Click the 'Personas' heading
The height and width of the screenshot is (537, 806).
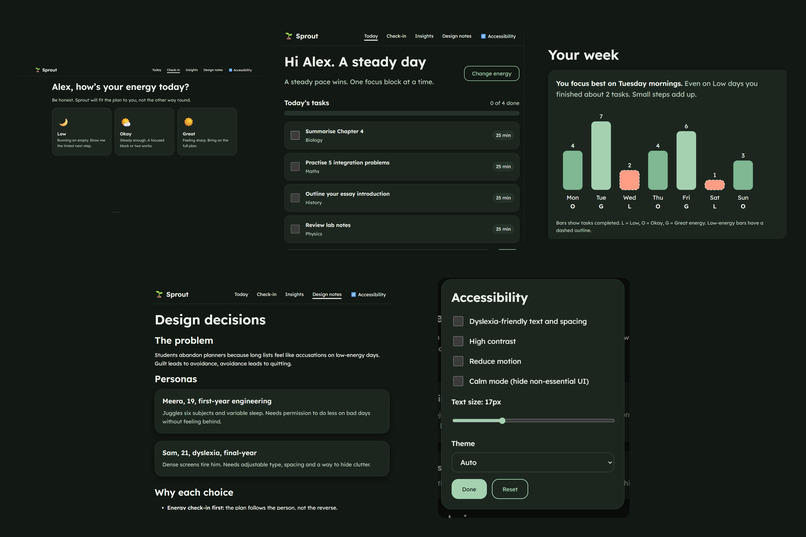pyautogui.click(x=176, y=379)
